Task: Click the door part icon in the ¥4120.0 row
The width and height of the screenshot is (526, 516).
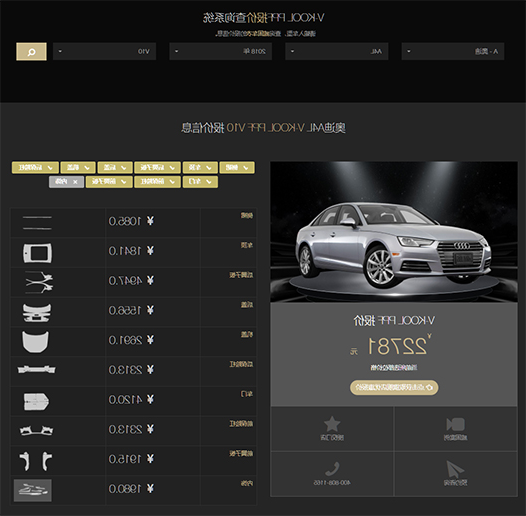Action: [36, 401]
